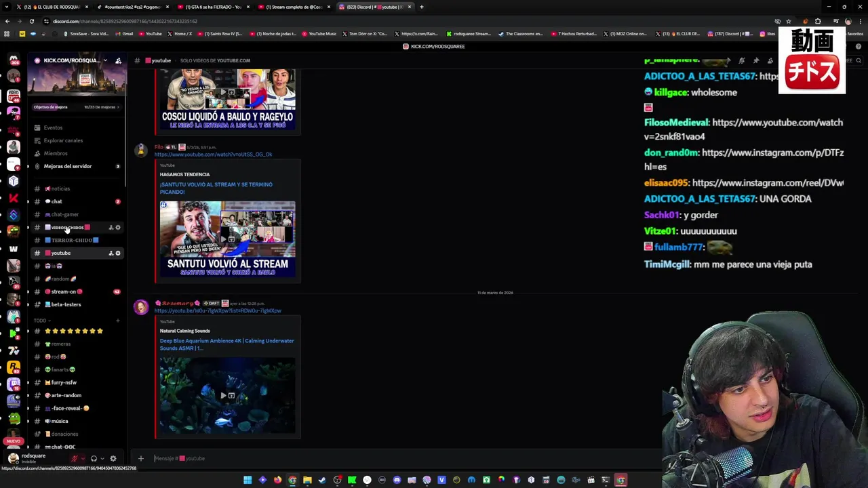Switch to the EL CLUB DE RODSQUARE tab
Viewport: 868px width, 488px height.
coord(53,7)
